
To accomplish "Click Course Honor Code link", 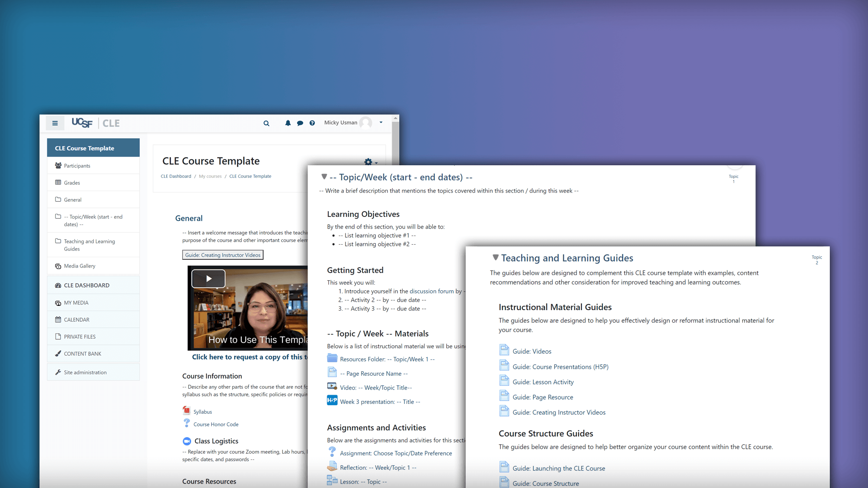I will point(216,424).
